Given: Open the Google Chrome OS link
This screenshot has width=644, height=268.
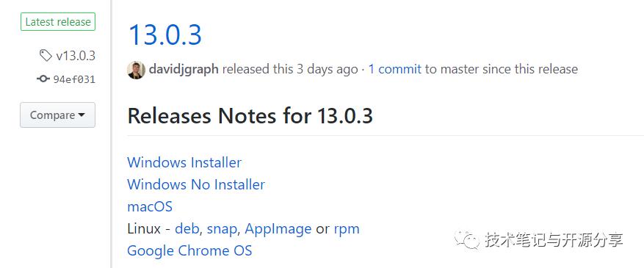Looking at the screenshot, I should 189,250.
